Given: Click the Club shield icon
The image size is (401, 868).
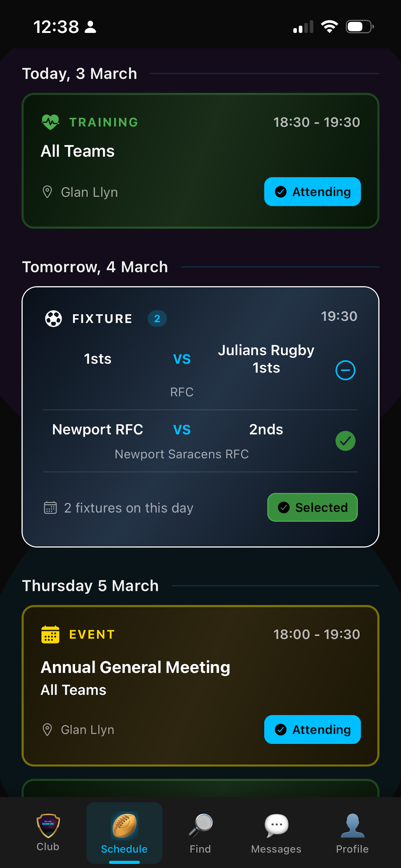Looking at the screenshot, I should 47,826.
